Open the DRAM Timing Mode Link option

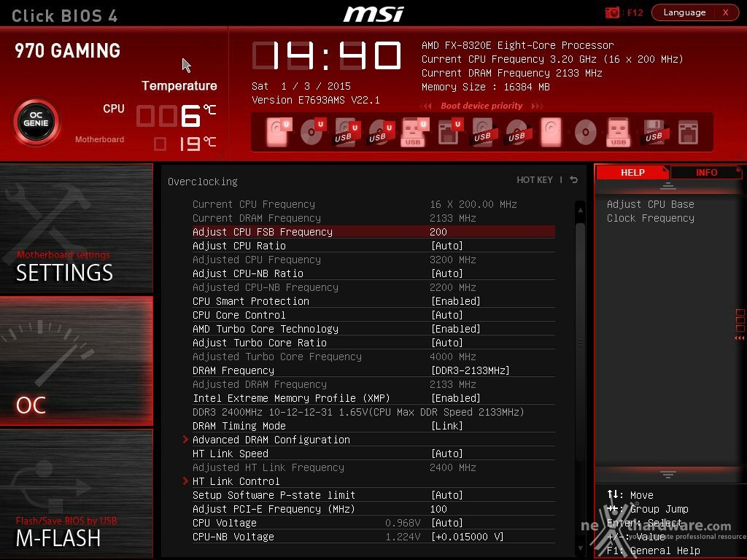(x=447, y=426)
